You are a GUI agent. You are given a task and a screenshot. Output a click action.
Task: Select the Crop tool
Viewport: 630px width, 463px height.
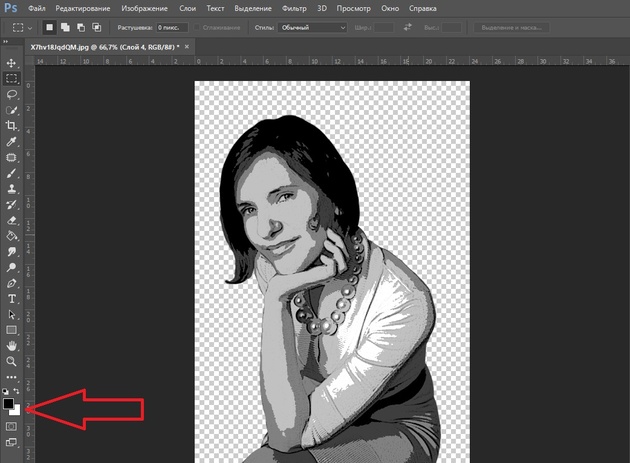[x=11, y=126]
